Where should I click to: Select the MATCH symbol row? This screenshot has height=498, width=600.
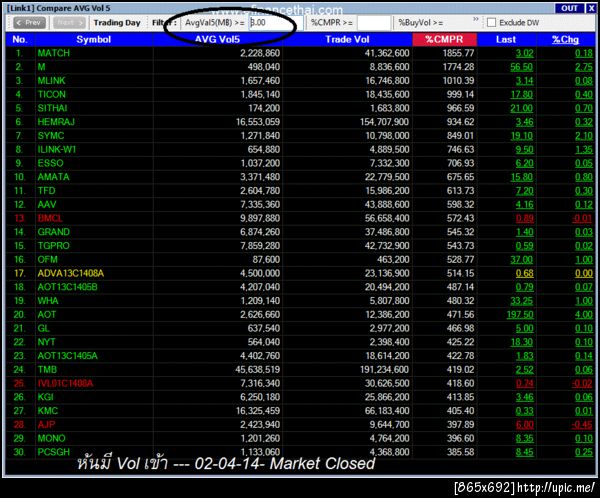[54, 53]
